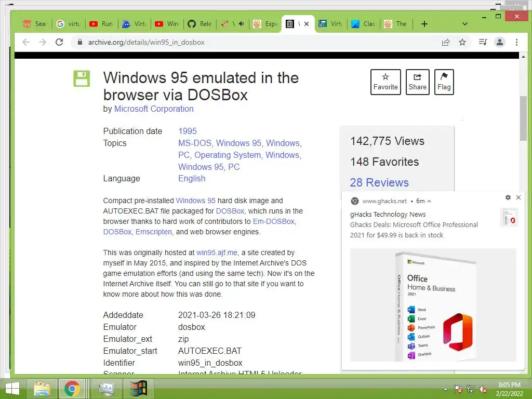Expand the tab search dropdown chevron
Image resolution: width=532 pixels, height=399 pixels.
(465, 24)
